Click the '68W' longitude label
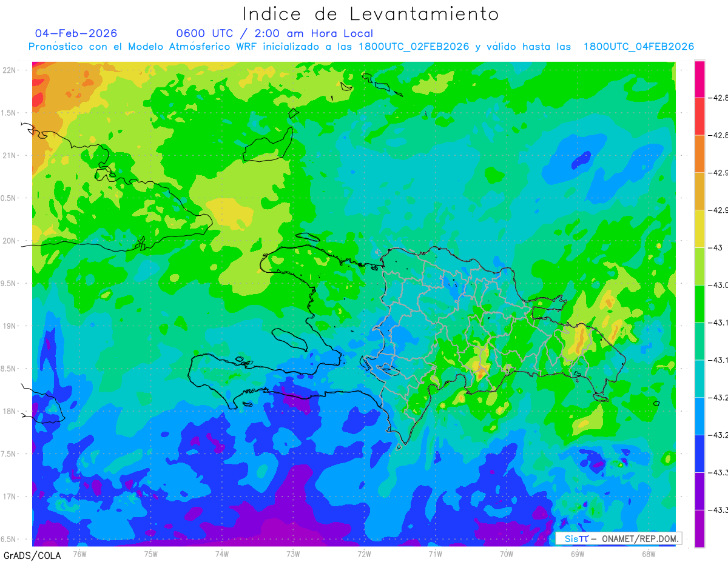The width and height of the screenshot is (728, 562). pyautogui.click(x=649, y=554)
